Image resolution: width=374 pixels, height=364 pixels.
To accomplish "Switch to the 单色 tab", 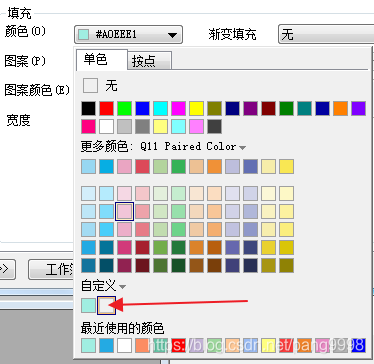I will (x=102, y=60).
